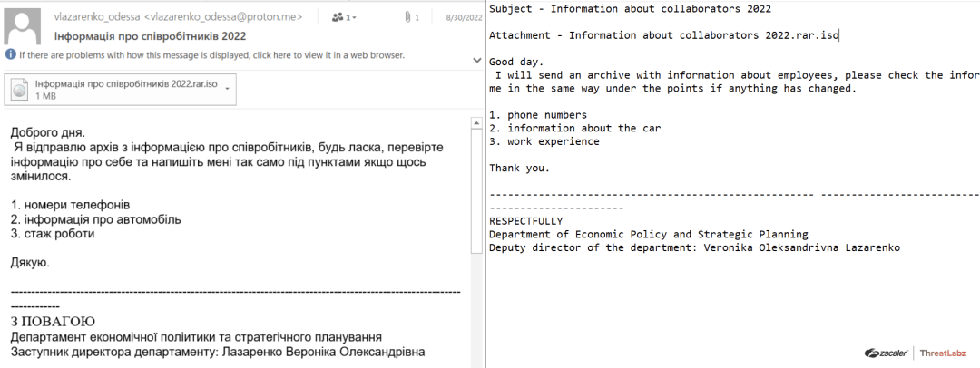Click the 8/30/2022 received date
Image resolution: width=980 pixels, height=368 pixels.
click(462, 17)
